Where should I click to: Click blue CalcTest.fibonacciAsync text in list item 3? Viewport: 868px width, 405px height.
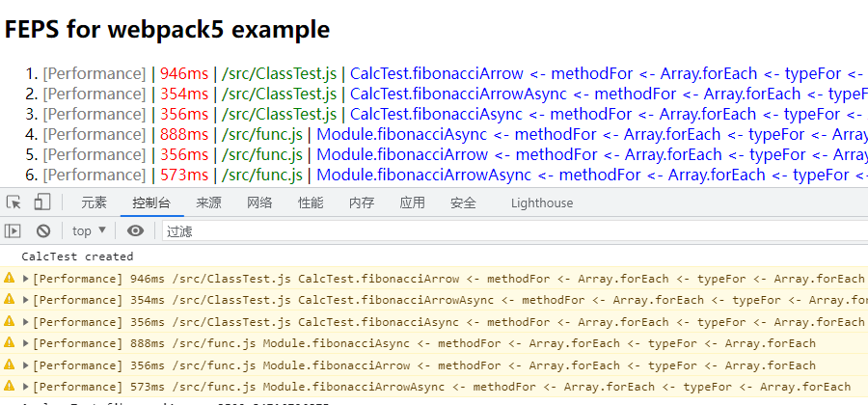click(x=436, y=115)
